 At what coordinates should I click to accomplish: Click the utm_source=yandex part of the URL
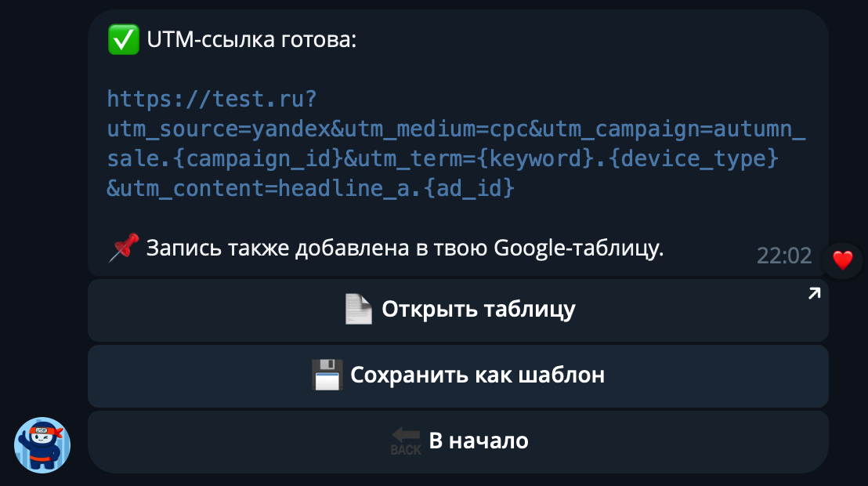212,129
